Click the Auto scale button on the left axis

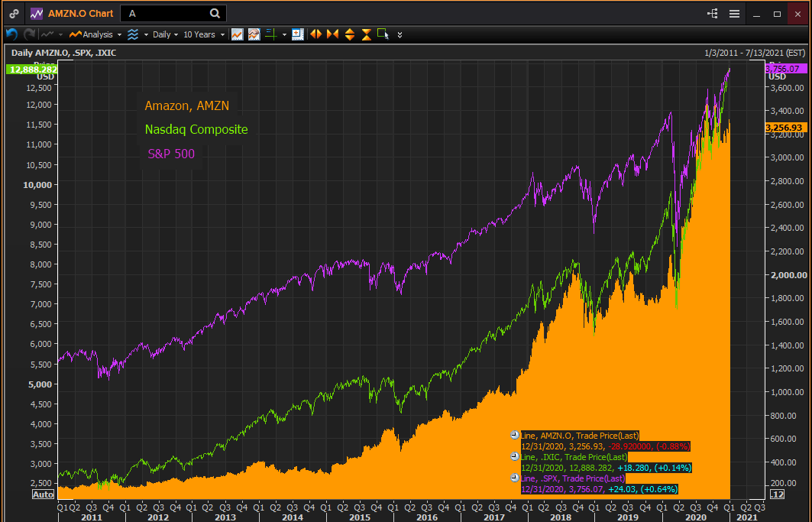(43, 494)
